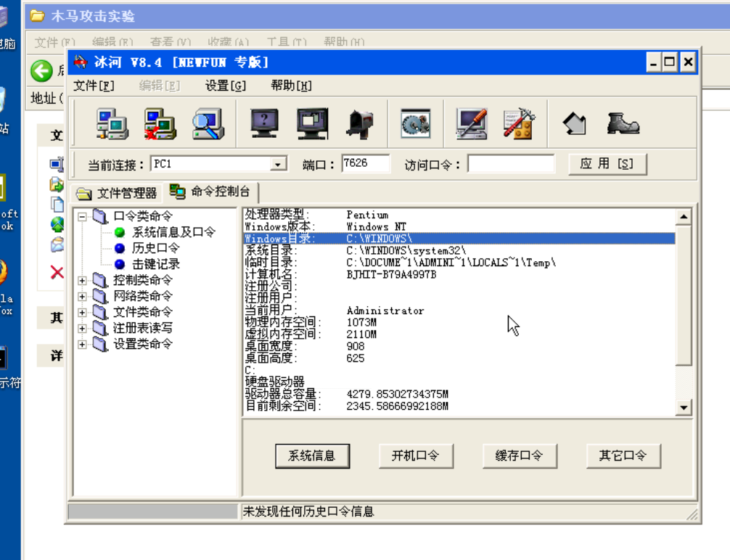Screen dimensions: 730x560
Task: Expand the 文件类命令 tree node
Action: click(82, 313)
